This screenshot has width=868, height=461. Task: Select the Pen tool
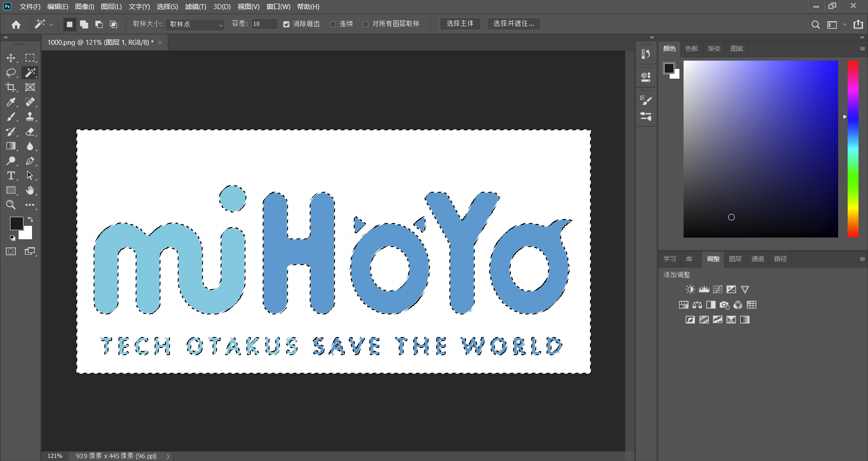(30, 161)
